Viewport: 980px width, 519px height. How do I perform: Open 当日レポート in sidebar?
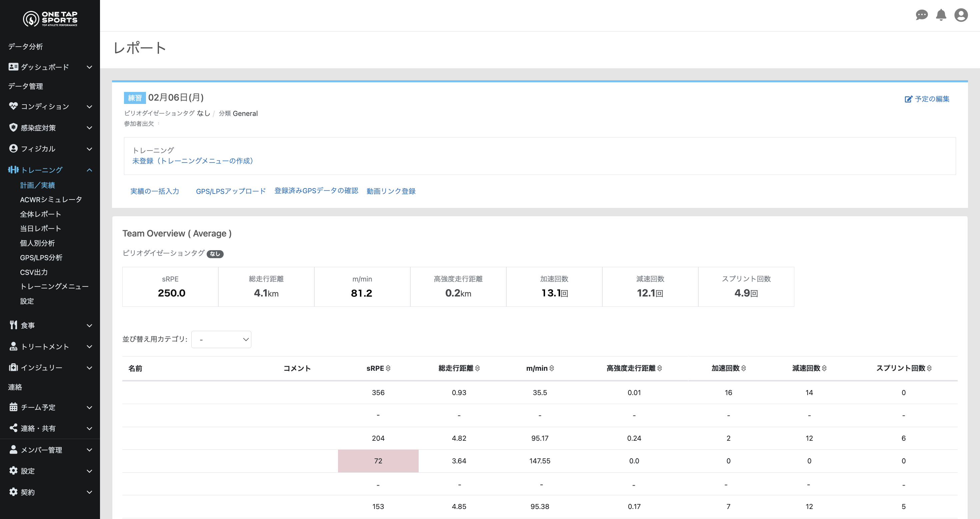coord(40,229)
